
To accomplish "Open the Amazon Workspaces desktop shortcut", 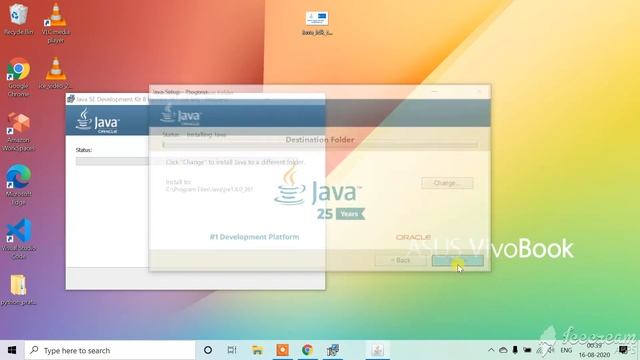I will point(18,131).
